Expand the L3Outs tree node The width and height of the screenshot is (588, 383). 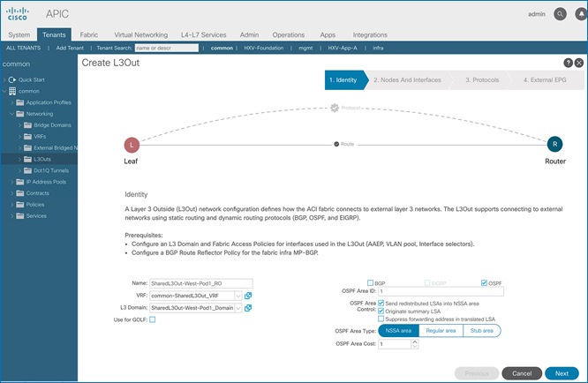pos(19,159)
